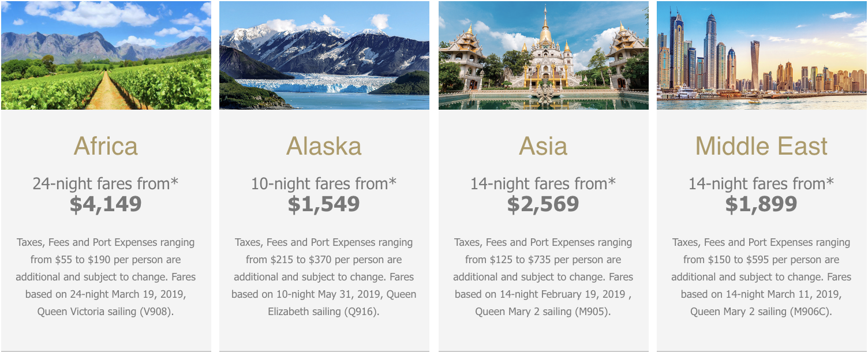This screenshot has height=352, width=868.
Task: Click the $2,569 Asia fare price
Action: click(543, 204)
